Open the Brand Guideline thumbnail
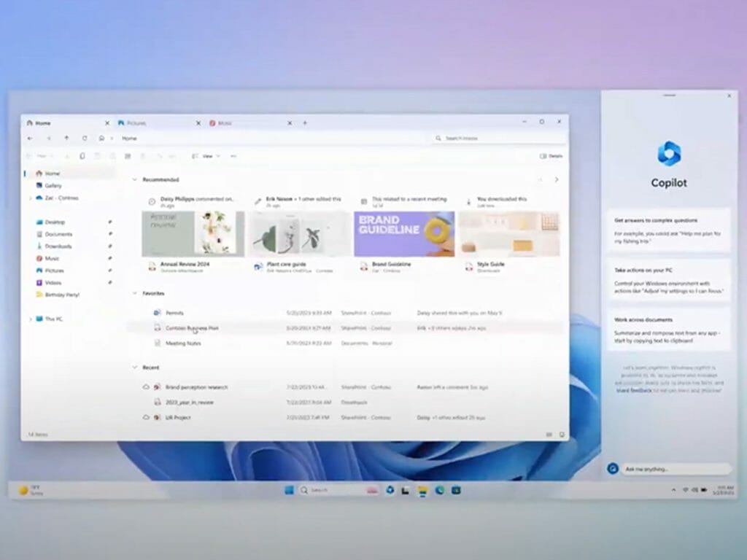 [404, 234]
